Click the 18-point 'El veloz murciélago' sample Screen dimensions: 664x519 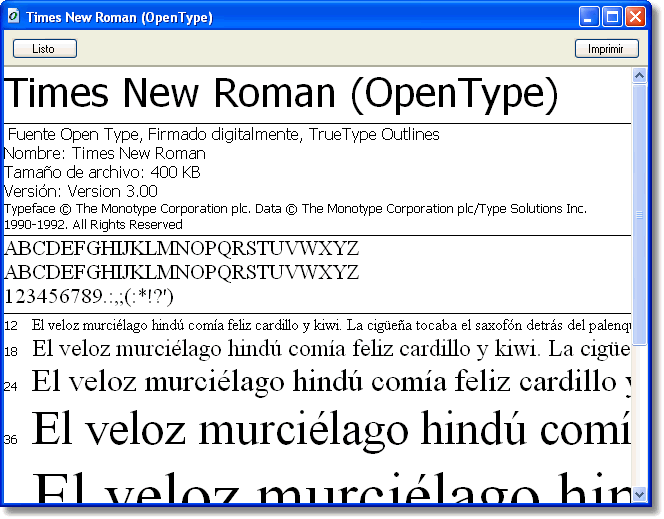[x=331, y=349]
